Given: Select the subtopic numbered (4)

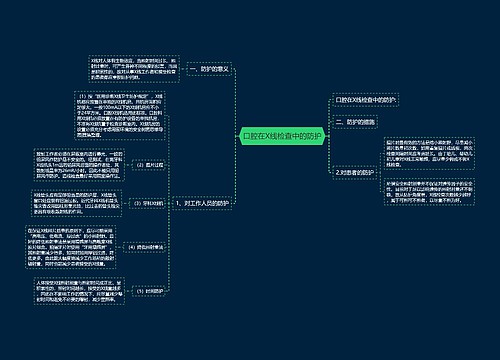Looking at the screenshot, I should (x=145, y=247).
